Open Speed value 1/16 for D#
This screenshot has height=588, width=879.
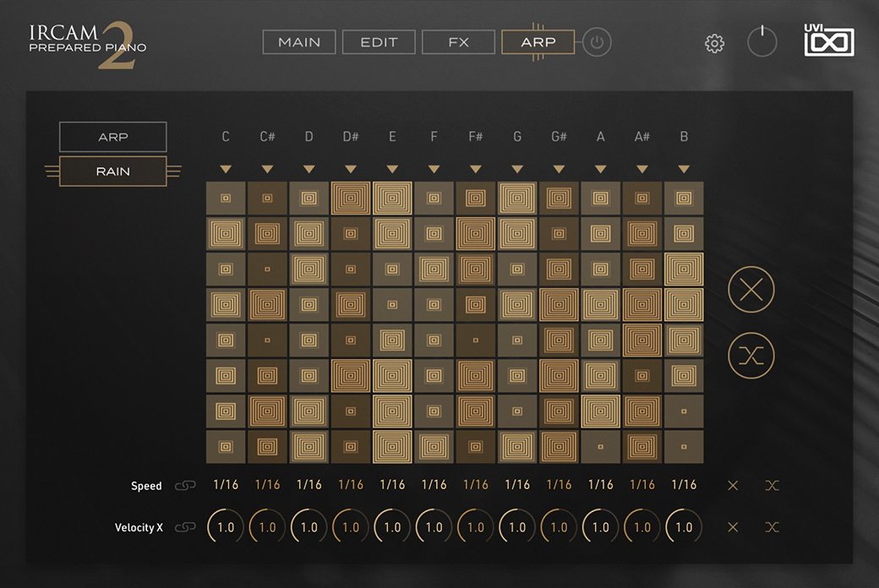pos(351,485)
